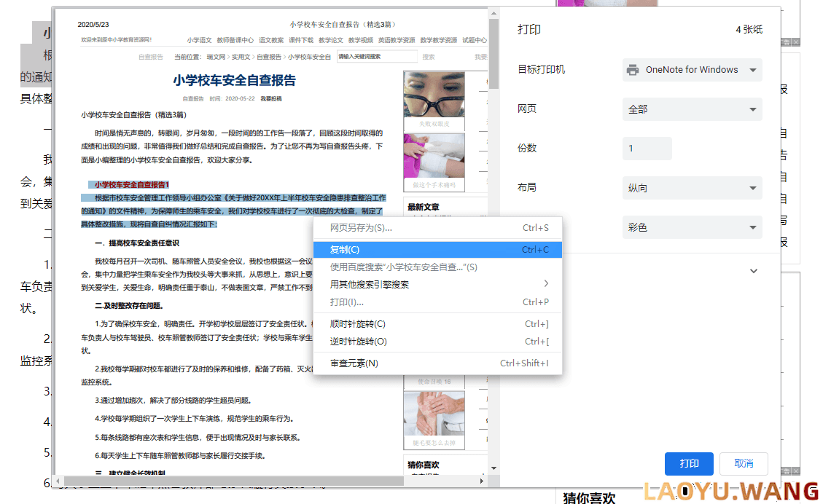
Task: Open the target printer dropdown
Action: click(692, 70)
